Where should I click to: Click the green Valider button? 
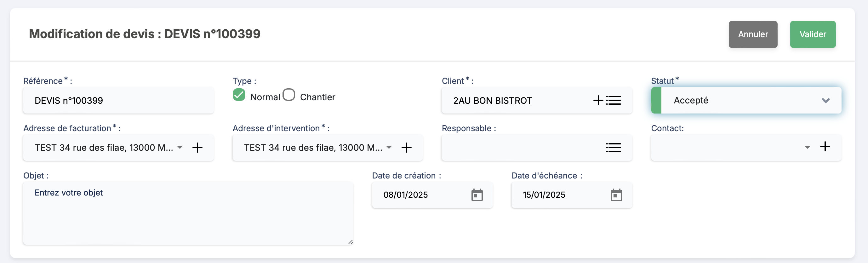tap(812, 34)
